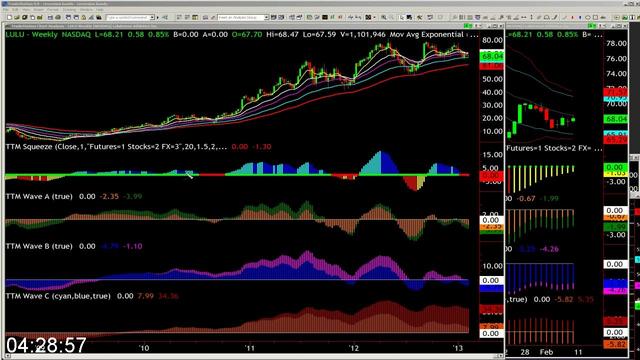This screenshot has height=360, width=640.
Task: Select the vertical double-arrow drawing tool
Action: point(531,18)
